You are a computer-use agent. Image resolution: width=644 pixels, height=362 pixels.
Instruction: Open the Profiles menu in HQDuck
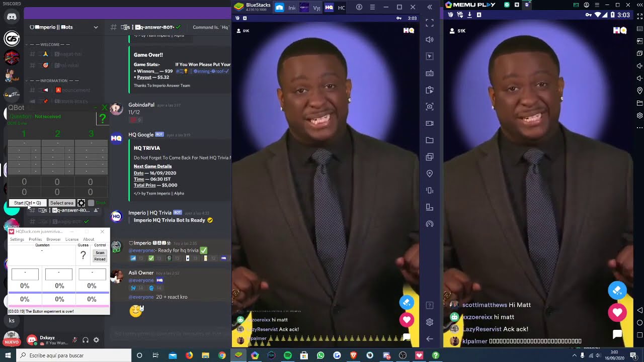click(x=35, y=239)
